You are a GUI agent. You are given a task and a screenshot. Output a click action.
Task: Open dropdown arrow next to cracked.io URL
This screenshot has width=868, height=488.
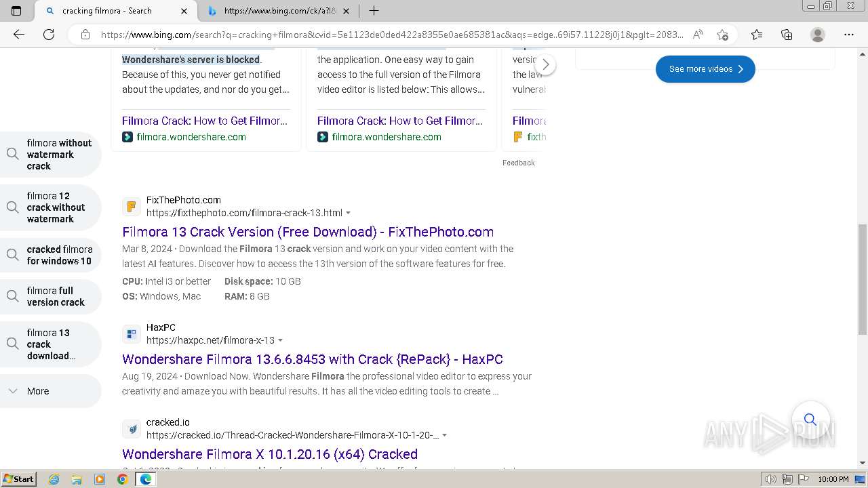444,435
